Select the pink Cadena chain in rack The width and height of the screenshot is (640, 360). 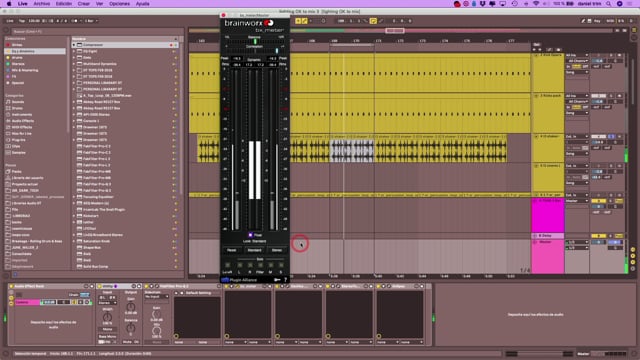pos(27,302)
